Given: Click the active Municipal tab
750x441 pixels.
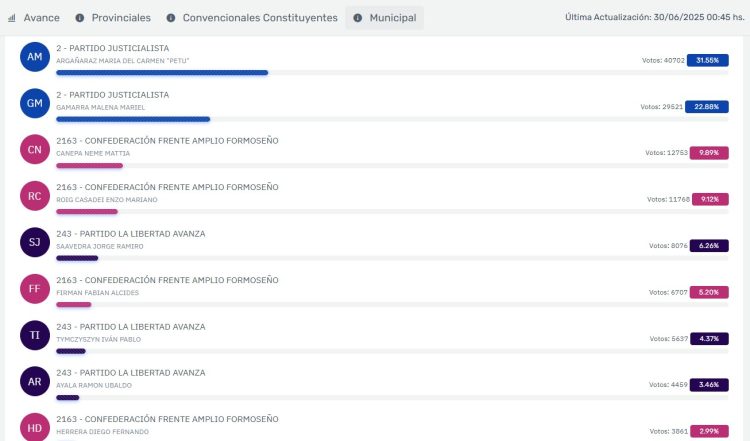Looking at the screenshot, I should click(384, 18).
